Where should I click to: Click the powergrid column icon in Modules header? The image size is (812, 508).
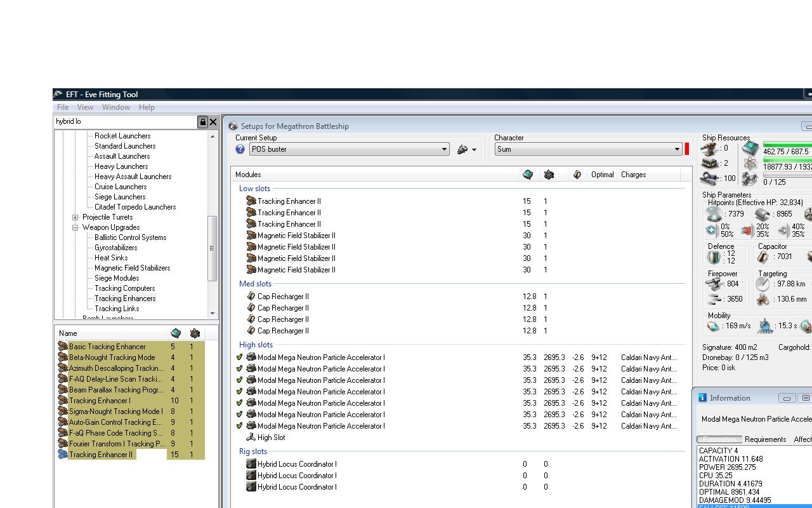tap(549, 175)
